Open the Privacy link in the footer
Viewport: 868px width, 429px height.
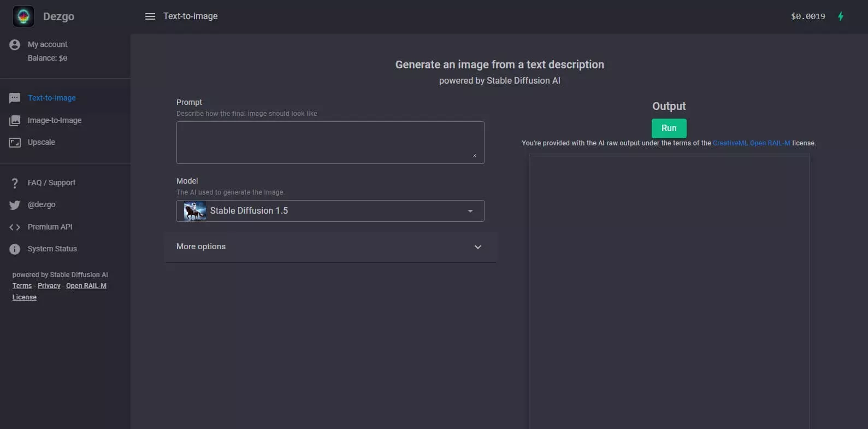click(x=49, y=286)
